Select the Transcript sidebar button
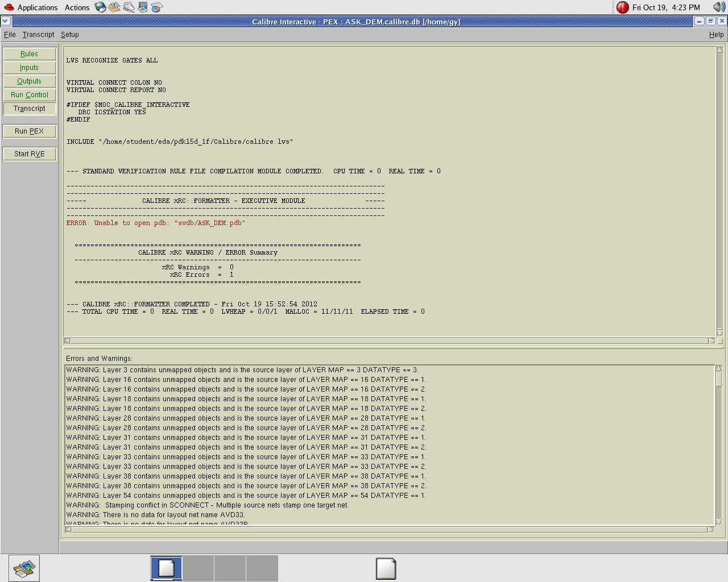The width and height of the screenshot is (728, 582). coord(30,109)
